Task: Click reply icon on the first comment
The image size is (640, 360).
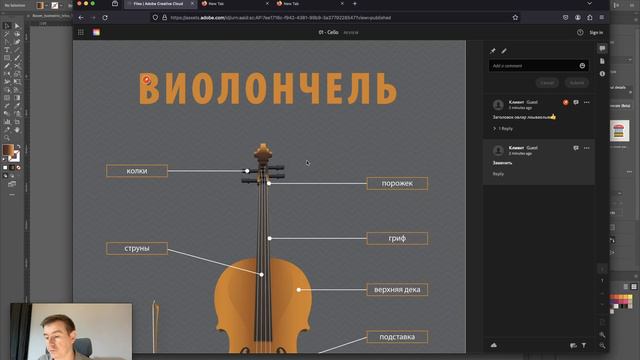Action: point(576,102)
